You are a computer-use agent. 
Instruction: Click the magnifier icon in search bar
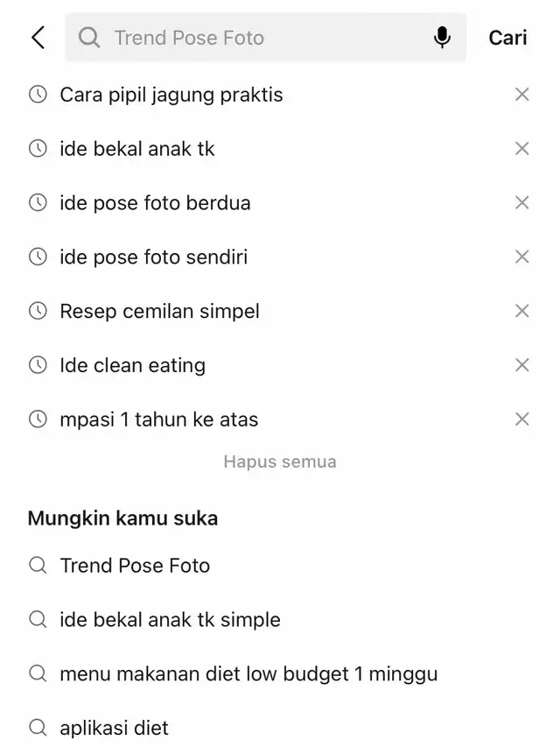[88, 38]
